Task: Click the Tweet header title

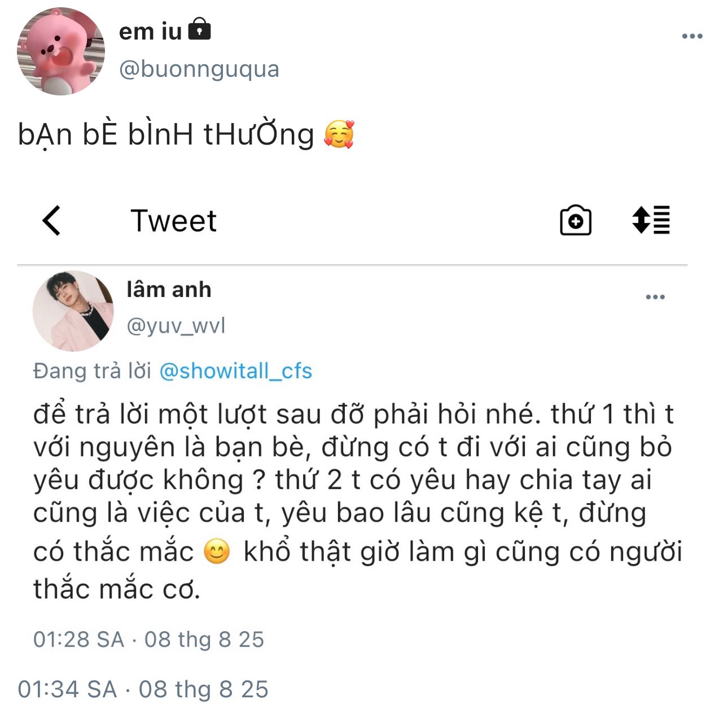Action: pyautogui.click(x=174, y=220)
